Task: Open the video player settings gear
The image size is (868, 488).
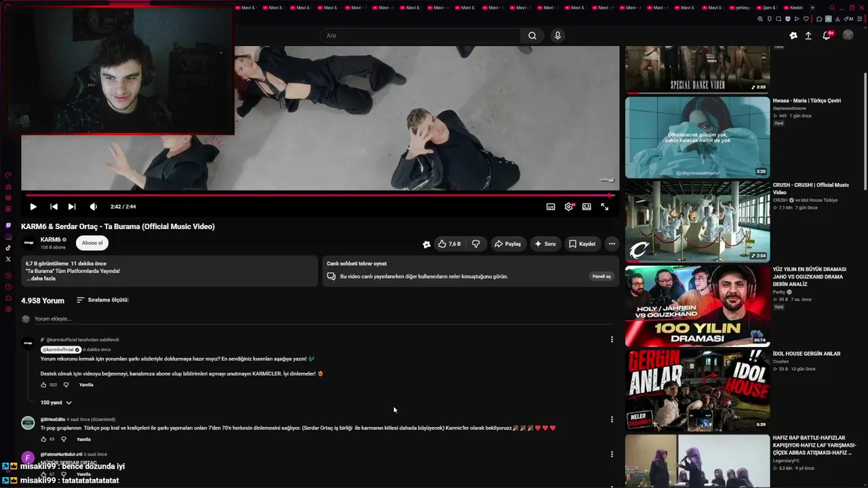Action: 569,207
